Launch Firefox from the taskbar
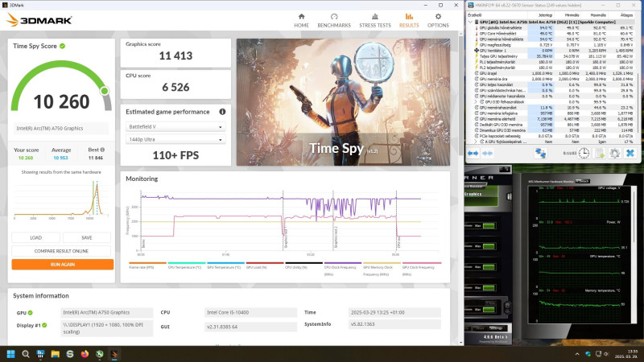Image resolution: width=644 pixels, height=362 pixels. tap(85, 354)
